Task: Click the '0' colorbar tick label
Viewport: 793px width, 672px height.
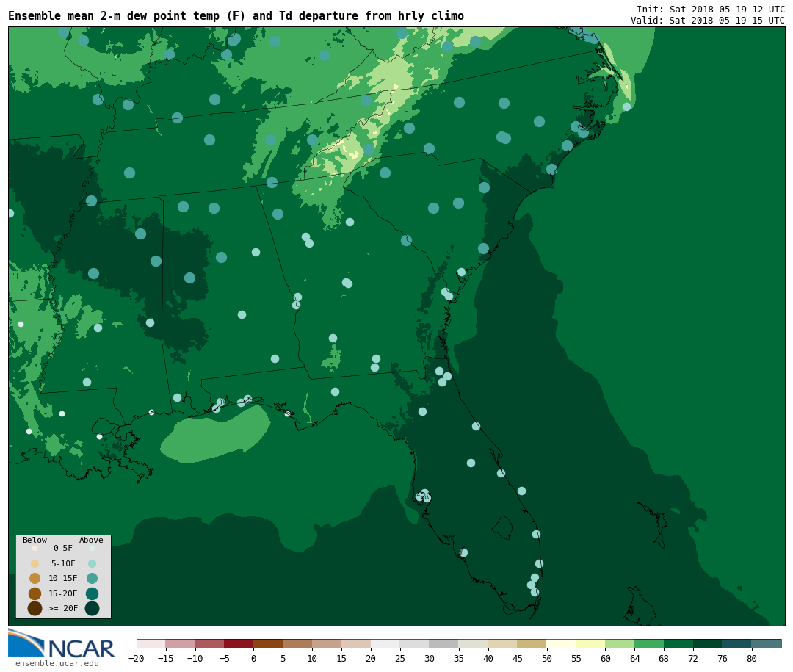Action: pos(254,658)
